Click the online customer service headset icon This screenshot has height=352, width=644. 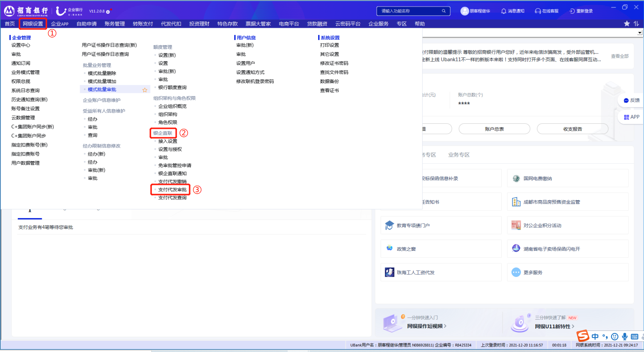(x=537, y=11)
